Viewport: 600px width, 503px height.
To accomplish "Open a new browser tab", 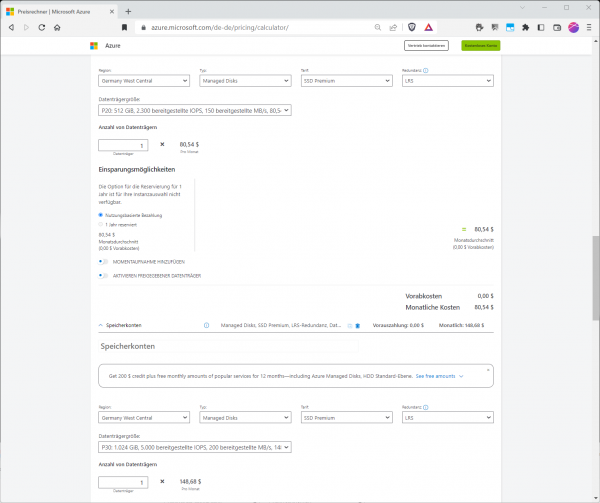I will click(x=128, y=11).
